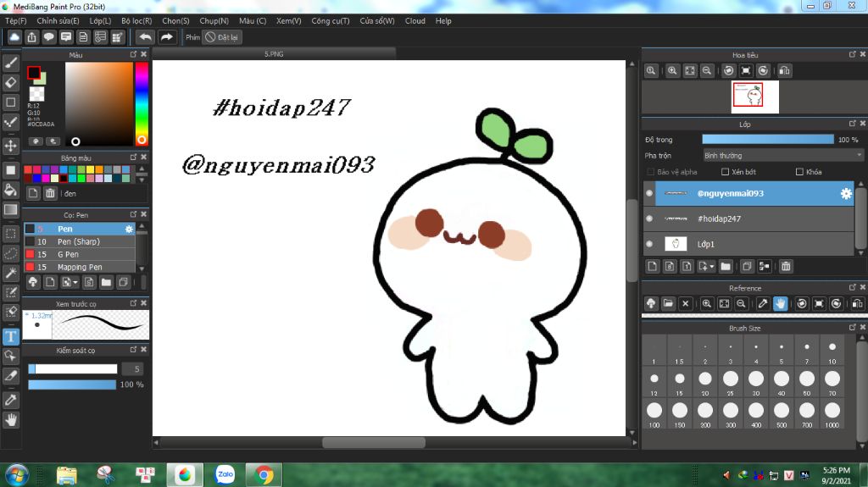The height and width of the screenshot is (487, 868).
Task: Click the Undo arrow in toolbar
Action: coord(145,37)
